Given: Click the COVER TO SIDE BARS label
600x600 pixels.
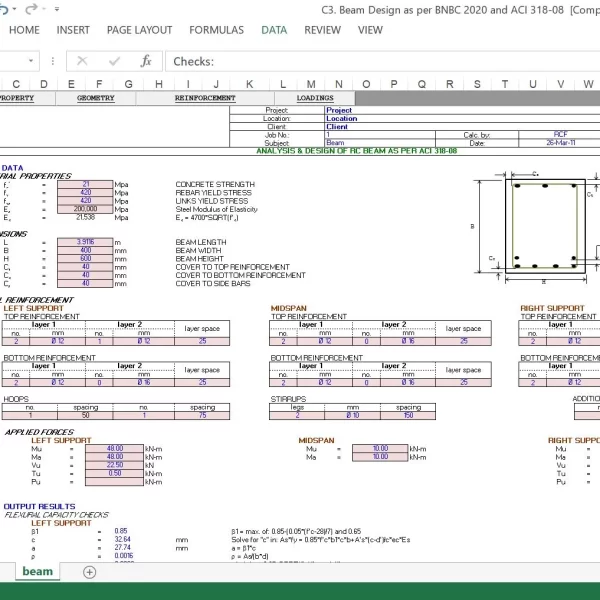Looking at the screenshot, I should [213, 284].
